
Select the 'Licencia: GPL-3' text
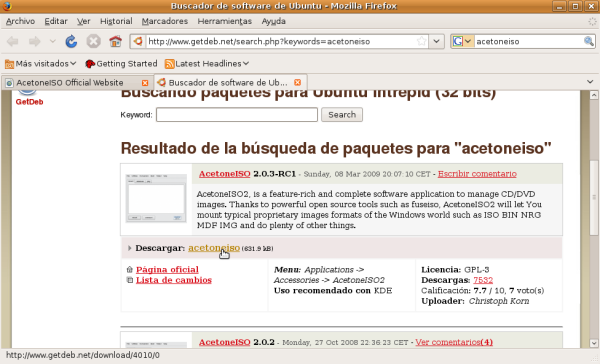pos(455,269)
